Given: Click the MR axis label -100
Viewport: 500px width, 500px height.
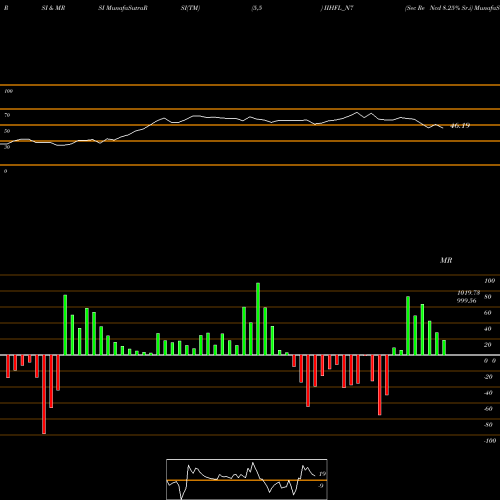Looking at the screenshot, I should [x=490, y=441].
